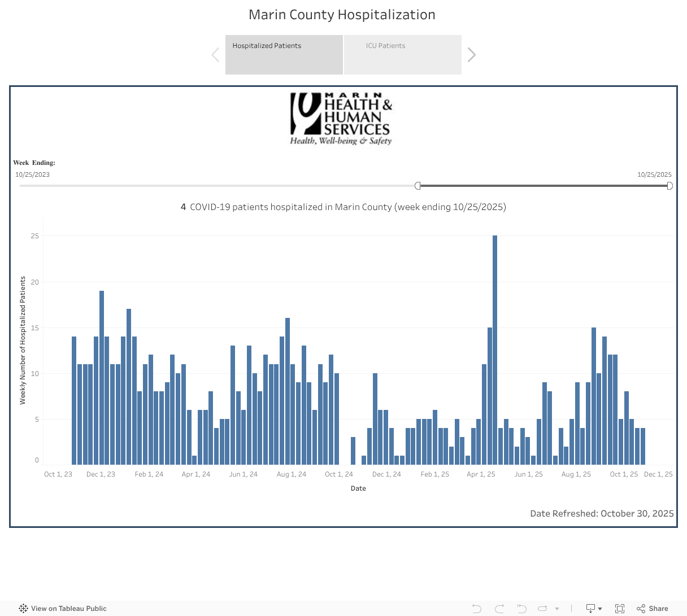Go to previous tab with left chevron

pos(215,55)
